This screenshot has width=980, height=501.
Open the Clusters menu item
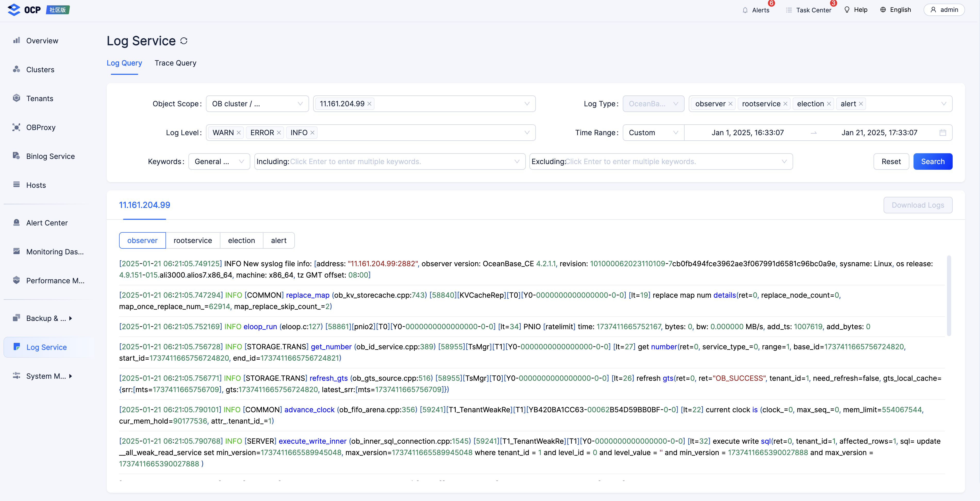tap(40, 70)
